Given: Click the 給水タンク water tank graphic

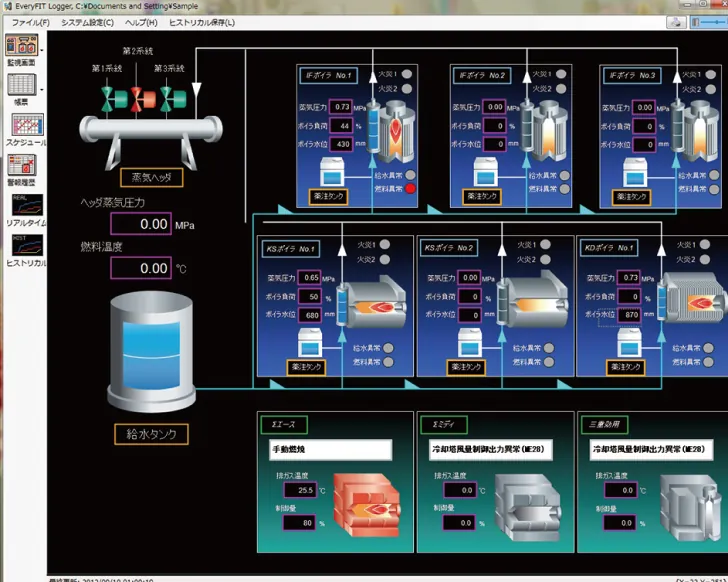Looking at the screenshot, I should (151, 352).
